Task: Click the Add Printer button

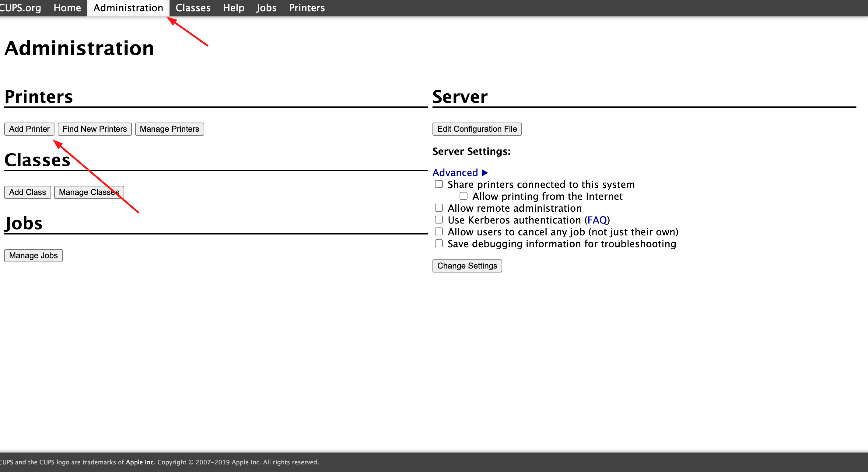Action: 29,129
